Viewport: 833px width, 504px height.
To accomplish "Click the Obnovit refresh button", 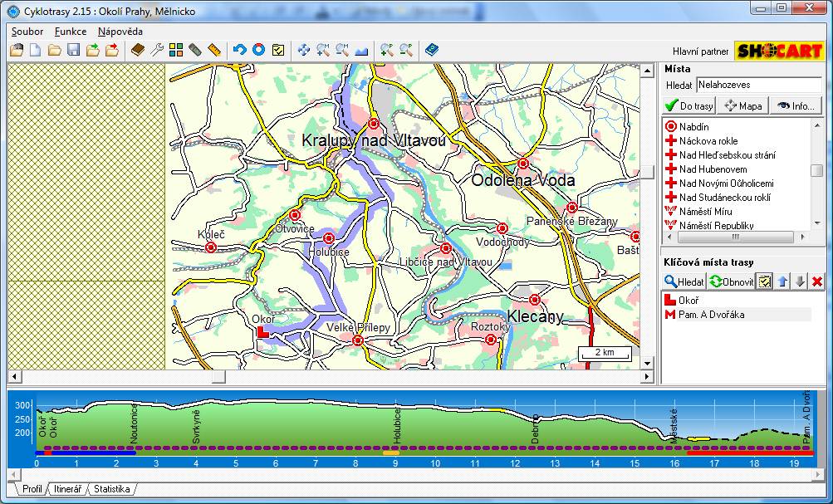I will click(732, 281).
